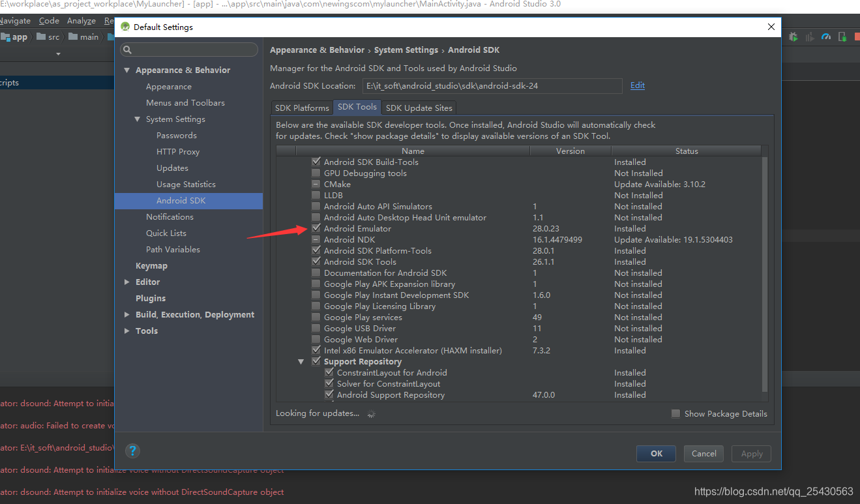Close the Default Settings dialog
Screen dimensions: 860x504
(x=771, y=27)
